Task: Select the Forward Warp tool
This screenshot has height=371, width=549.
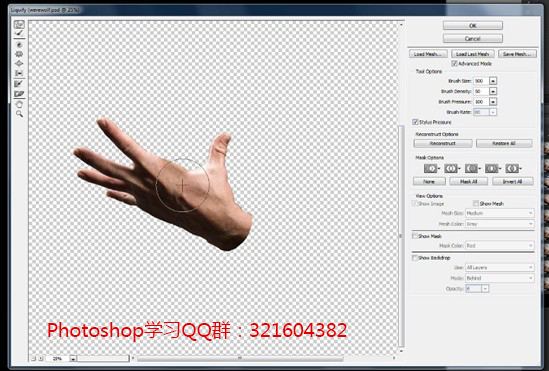Action: [x=19, y=24]
